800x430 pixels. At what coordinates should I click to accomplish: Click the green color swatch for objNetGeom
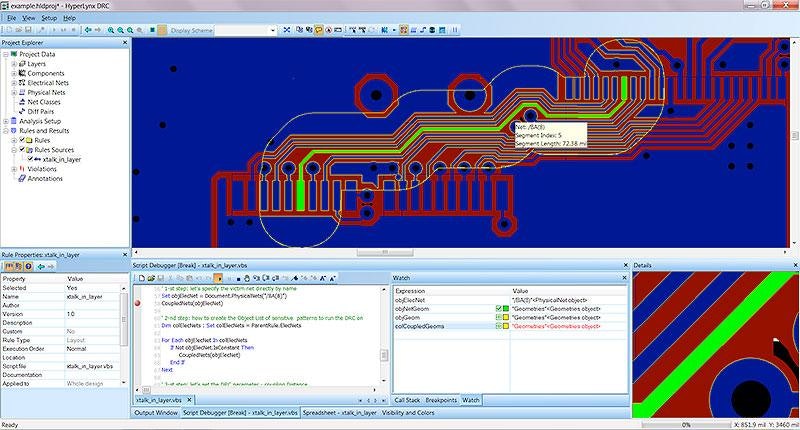[506, 308]
